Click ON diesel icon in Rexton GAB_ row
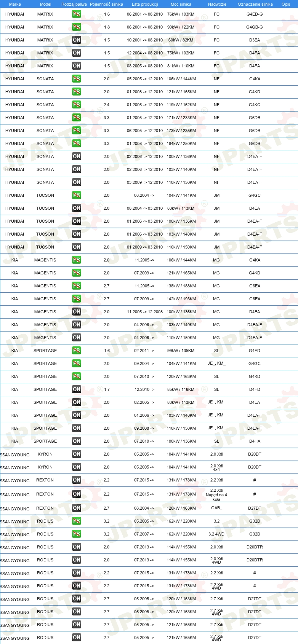The height and width of the screenshot is (644, 298). [x=77, y=508]
